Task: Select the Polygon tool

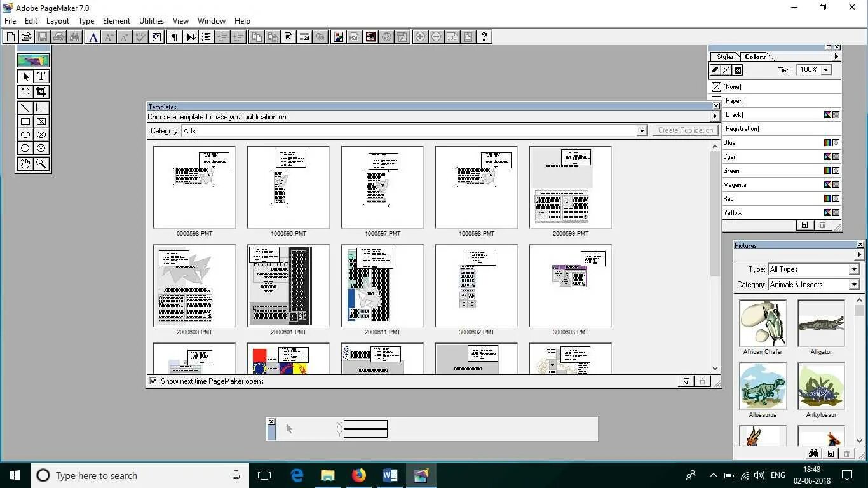Action: 24,147
